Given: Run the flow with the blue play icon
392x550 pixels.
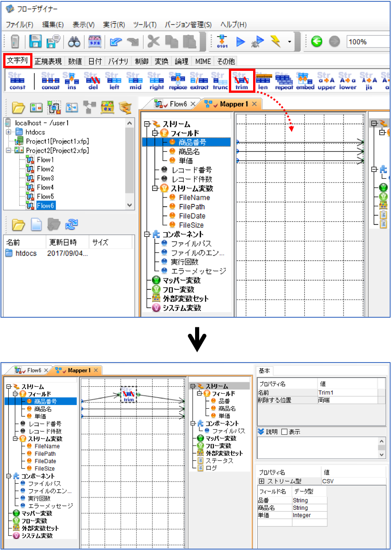Looking at the screenshot, I should coord(240,42).
